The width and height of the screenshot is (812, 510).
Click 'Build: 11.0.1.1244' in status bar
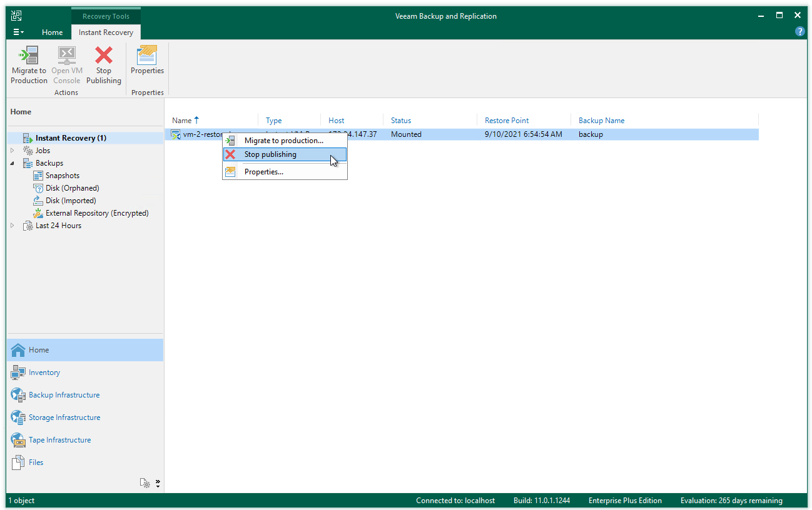(542, 501)
